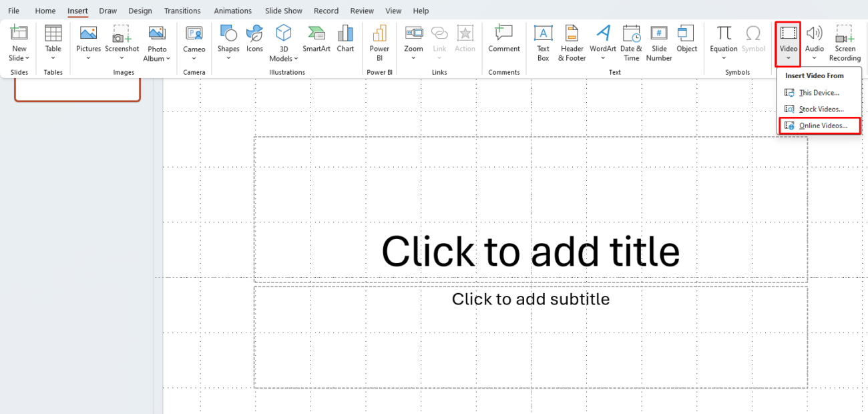The image size is (868, 414).
Task: Open the File menu
Action: pos(13,11)
